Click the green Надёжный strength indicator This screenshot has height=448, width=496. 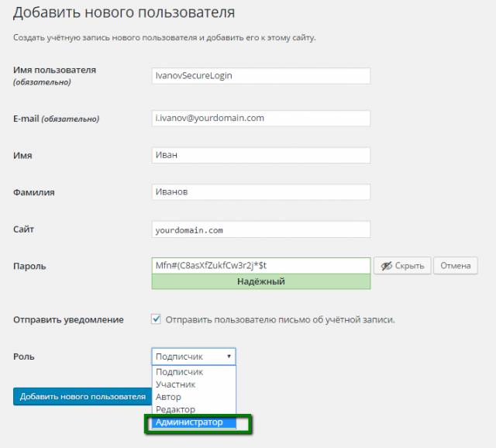point(261,281)
